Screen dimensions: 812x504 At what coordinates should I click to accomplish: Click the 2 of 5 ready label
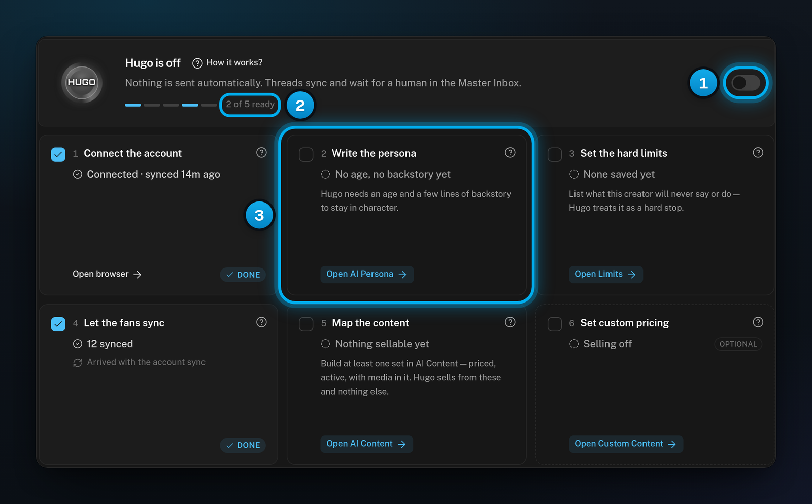point(250,105)
